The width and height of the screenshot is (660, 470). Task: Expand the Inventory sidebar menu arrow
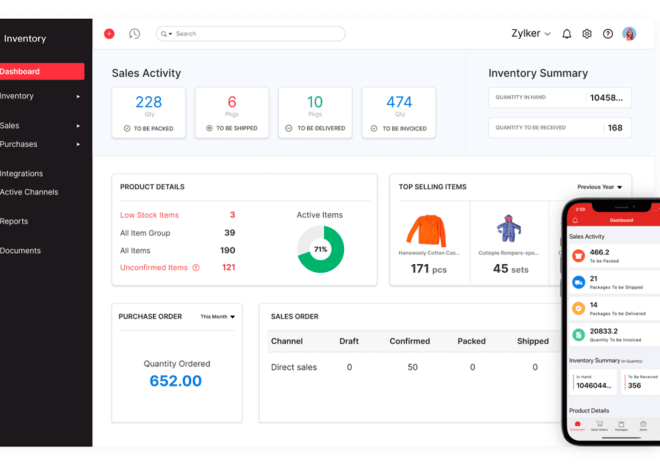(x=78, y=96)
